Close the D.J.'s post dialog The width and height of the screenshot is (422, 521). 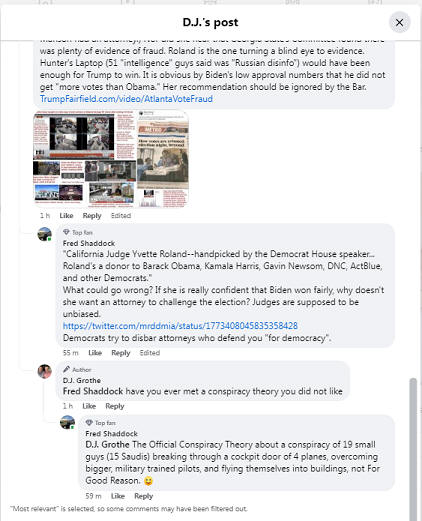[399, 23]
